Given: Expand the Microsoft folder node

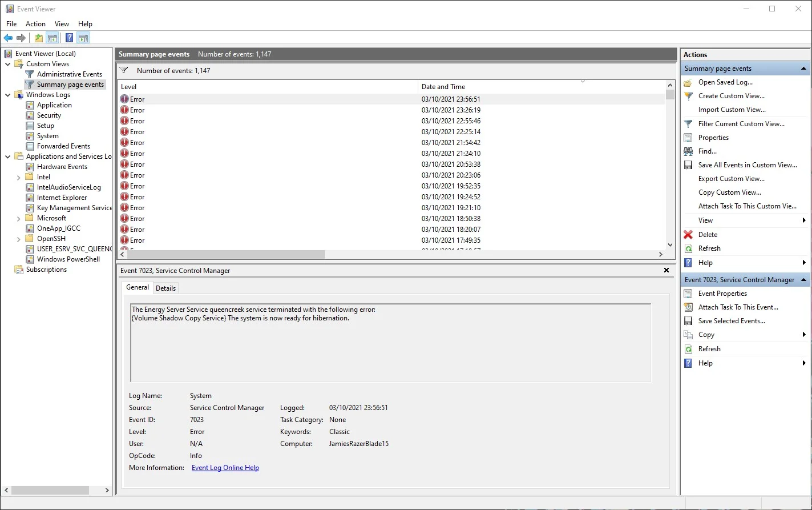Looking at the screenshot, I should point(19,218).
